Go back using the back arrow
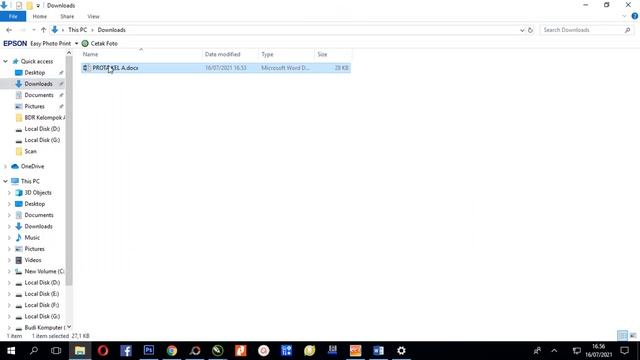The height and width of the screenshot is (360, 640). pos(9,30)
